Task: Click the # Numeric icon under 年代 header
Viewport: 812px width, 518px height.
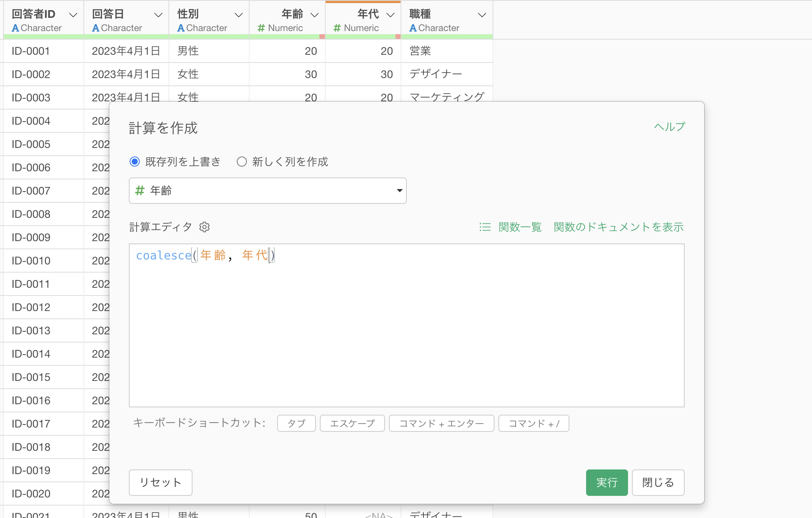Action: click(x=336, y=28)
